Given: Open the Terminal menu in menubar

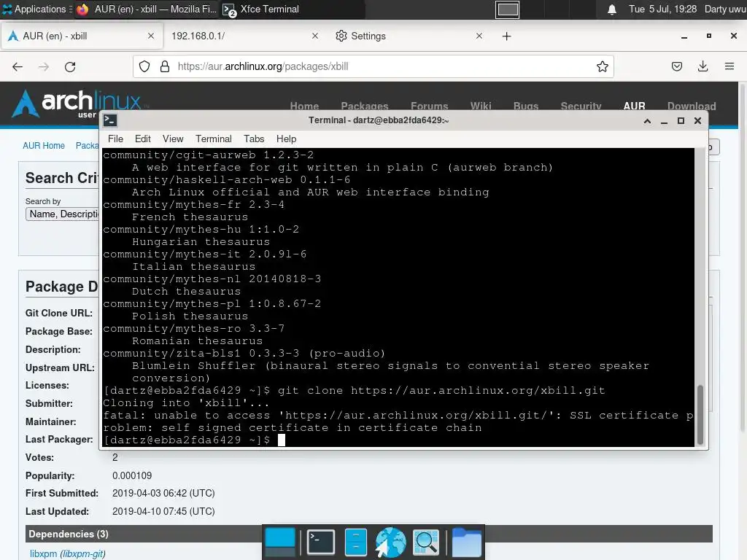Looking at the screenshot, I should tap(214, 139).
